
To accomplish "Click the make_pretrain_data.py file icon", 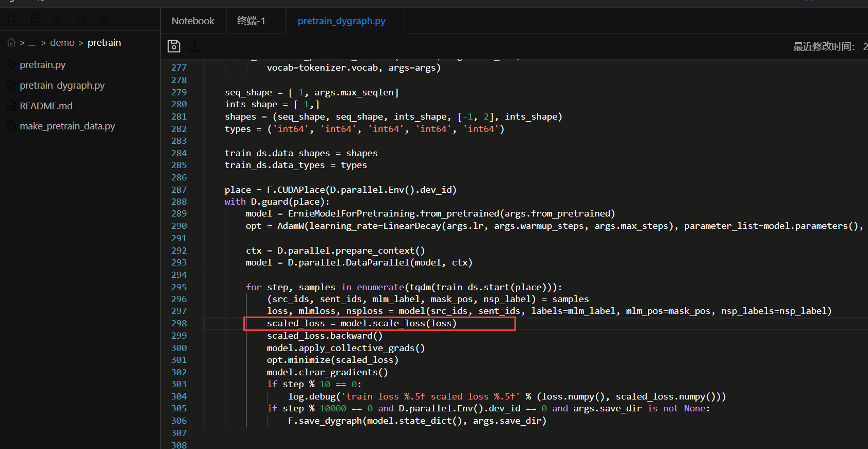I will click(11, 126).
